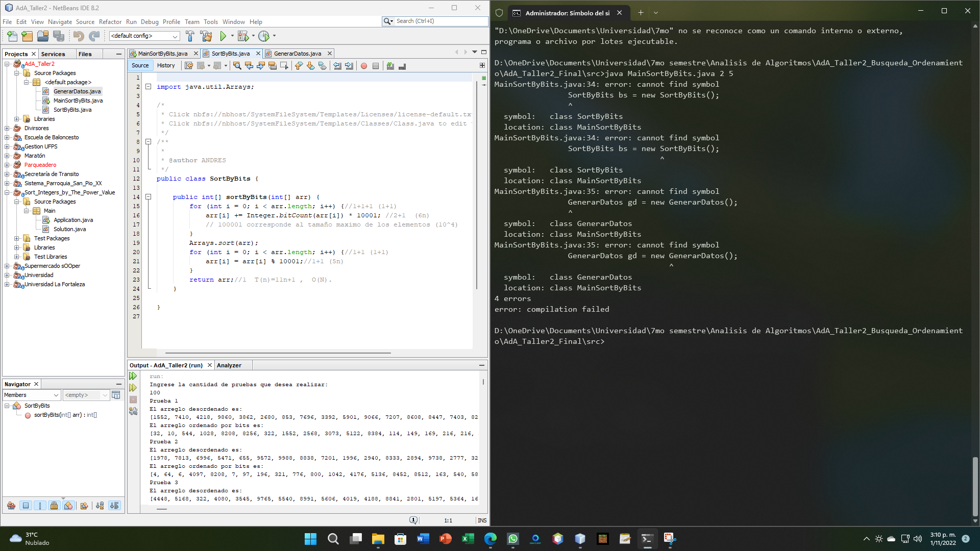Click the Run Project green arrow

pyautogui.click(x=223, y=36)
